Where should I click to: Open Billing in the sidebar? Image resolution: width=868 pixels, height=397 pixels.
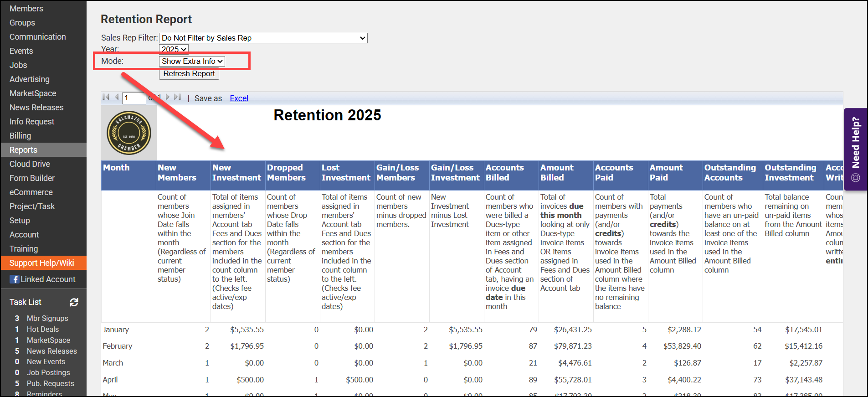[21, 136]
